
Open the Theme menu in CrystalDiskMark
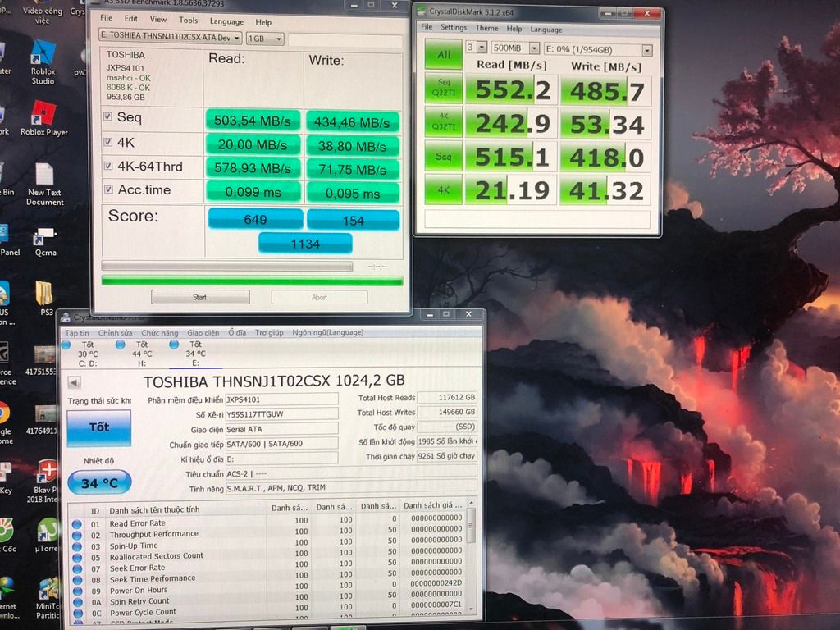point(486,28)
